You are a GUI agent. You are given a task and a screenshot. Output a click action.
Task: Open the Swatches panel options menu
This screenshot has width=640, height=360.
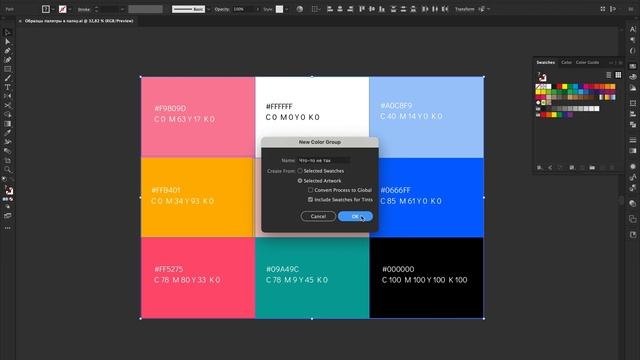click(x=620, y=62)
